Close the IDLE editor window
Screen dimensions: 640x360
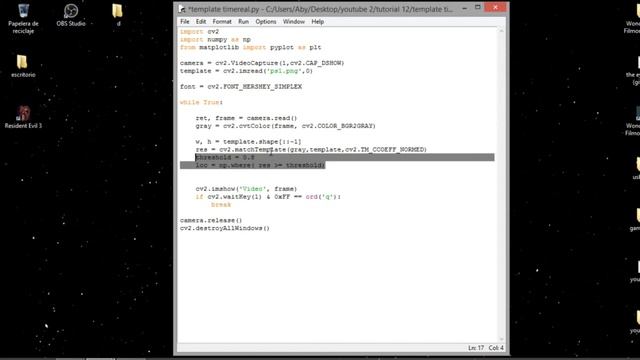coord(495,7)
